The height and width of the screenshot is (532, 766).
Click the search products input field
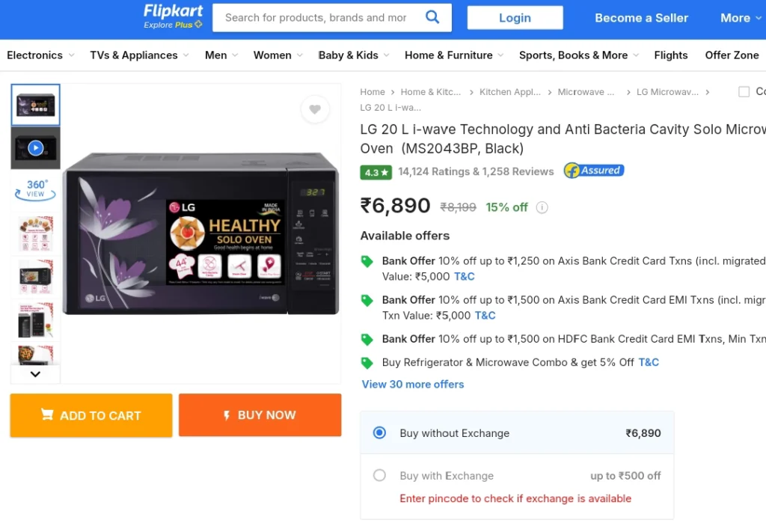pyautogui.click(x=316, y=18)
